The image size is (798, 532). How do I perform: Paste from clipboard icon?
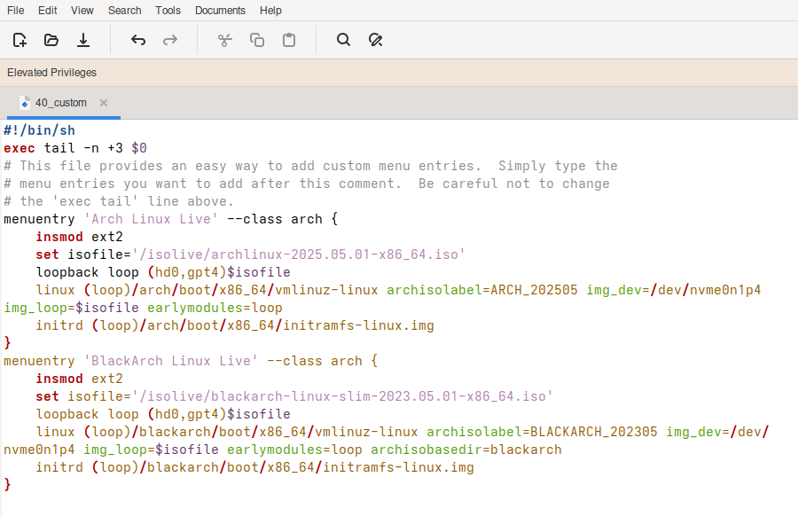pyautogui.click(x=289, y=40)
